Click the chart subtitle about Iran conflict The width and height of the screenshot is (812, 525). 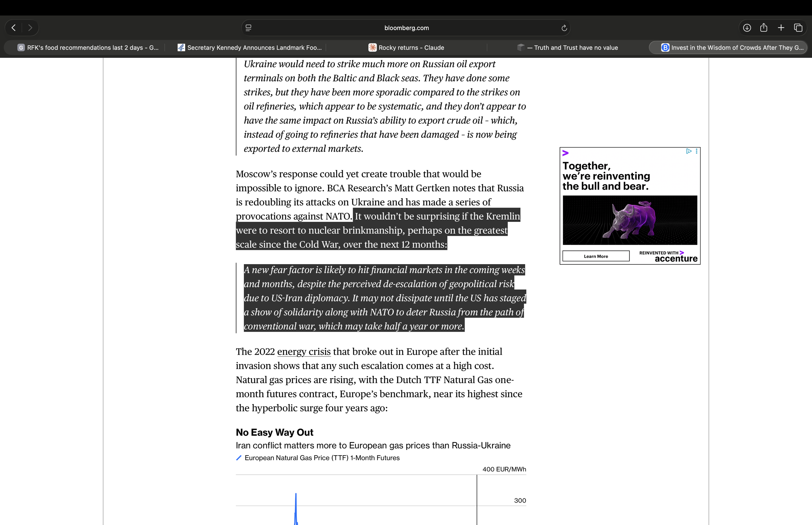pos(373,445)
